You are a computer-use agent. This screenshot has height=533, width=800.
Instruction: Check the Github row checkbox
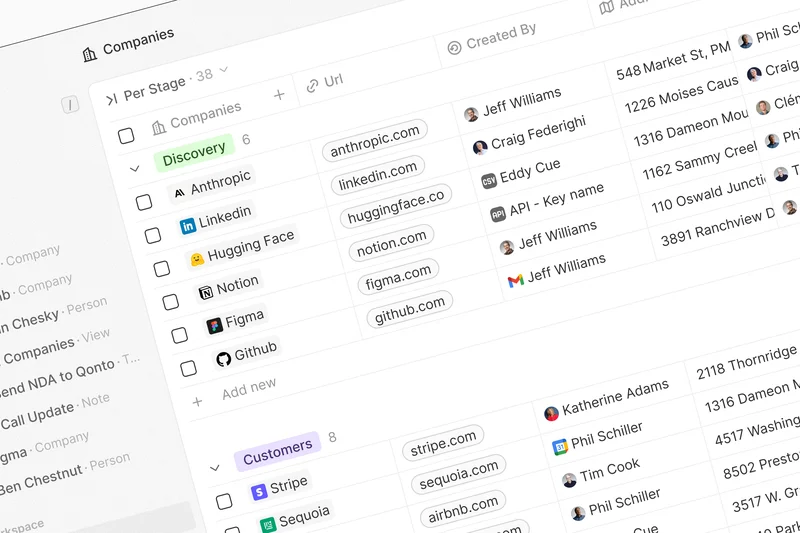(x=188, y=368)
